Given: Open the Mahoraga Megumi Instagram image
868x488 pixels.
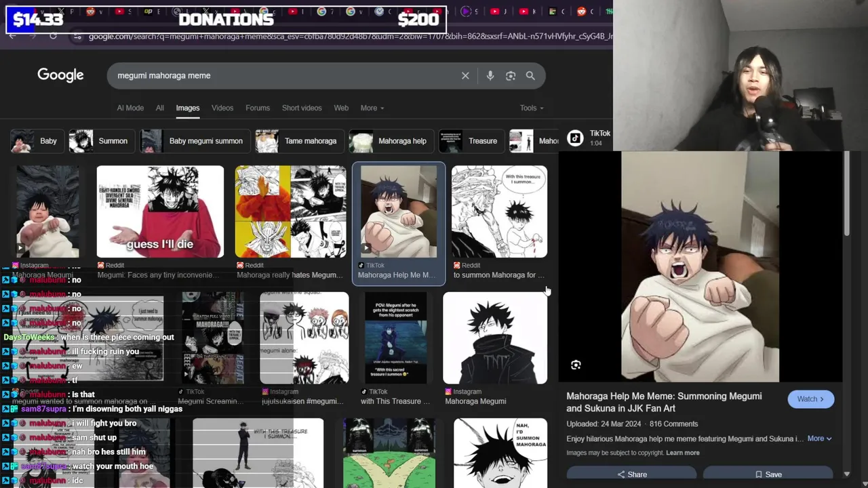Looking at the screenshot, I should coord(495,338).
